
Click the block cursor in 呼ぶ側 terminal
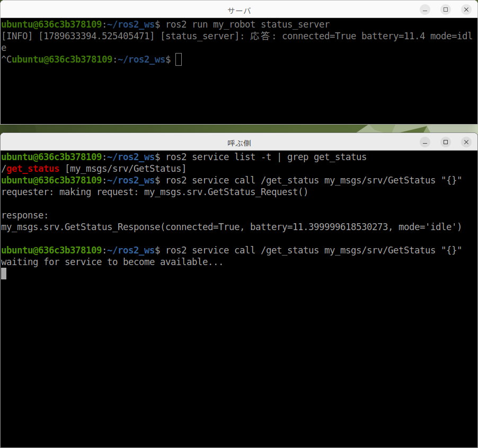click(x=4, y=274)
